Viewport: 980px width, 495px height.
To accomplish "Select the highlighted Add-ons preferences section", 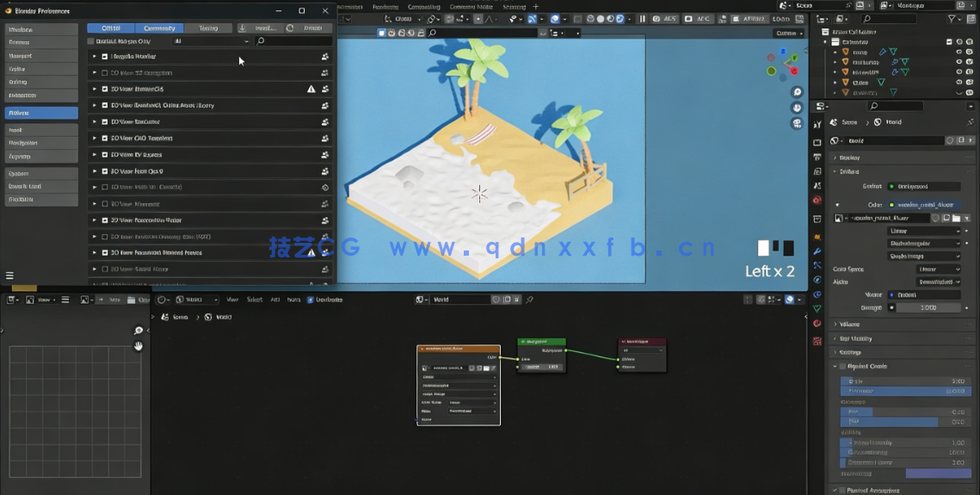I will coord(41,113).
